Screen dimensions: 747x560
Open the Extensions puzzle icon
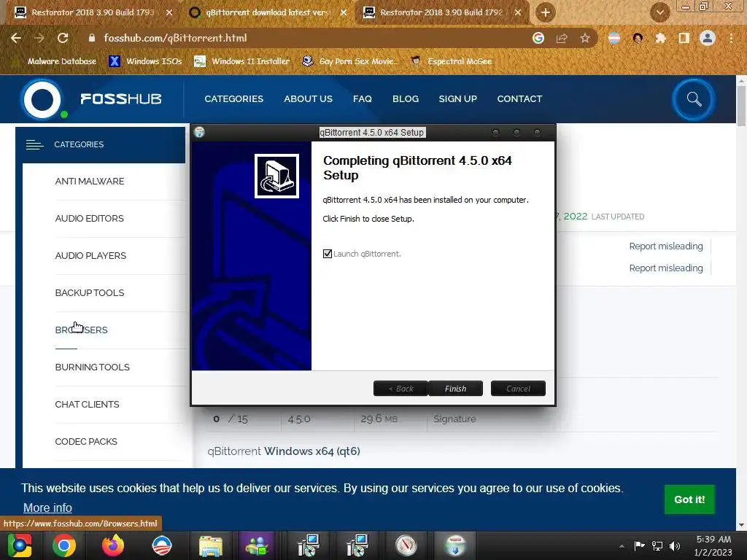[661, 38]
